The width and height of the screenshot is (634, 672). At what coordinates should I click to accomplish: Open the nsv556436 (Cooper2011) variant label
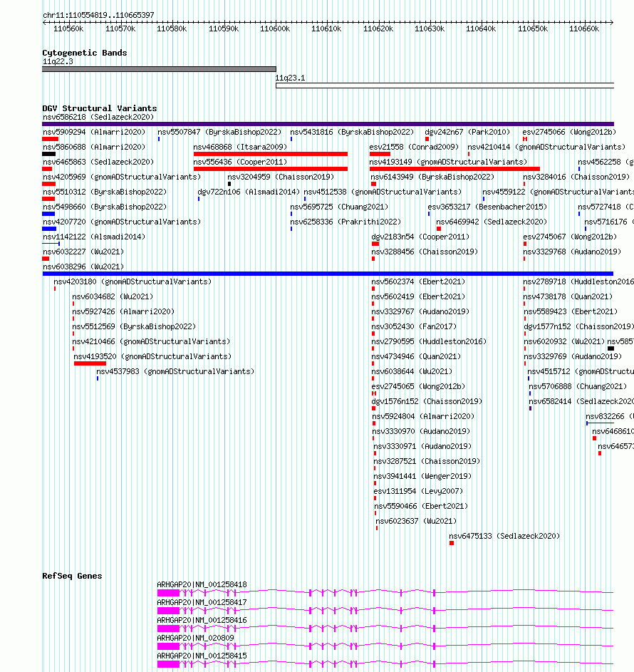click(x=240, y=162)
